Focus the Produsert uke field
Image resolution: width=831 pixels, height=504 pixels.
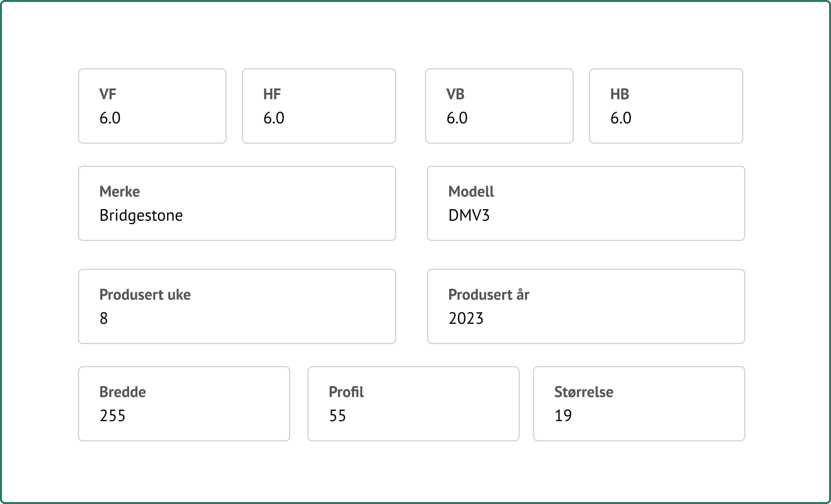coord(237,306)
